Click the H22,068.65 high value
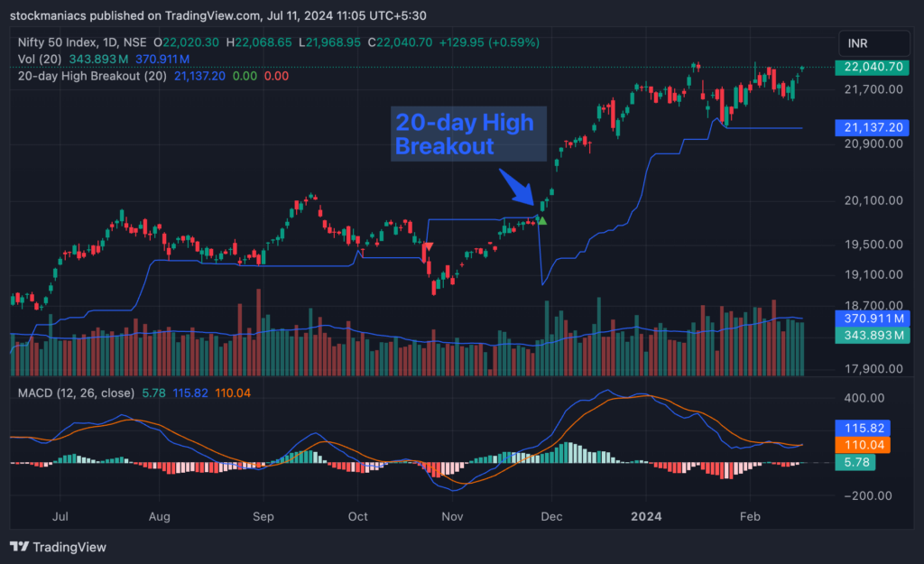Screen dimensions: 924x564 click(x=259, y=42)
